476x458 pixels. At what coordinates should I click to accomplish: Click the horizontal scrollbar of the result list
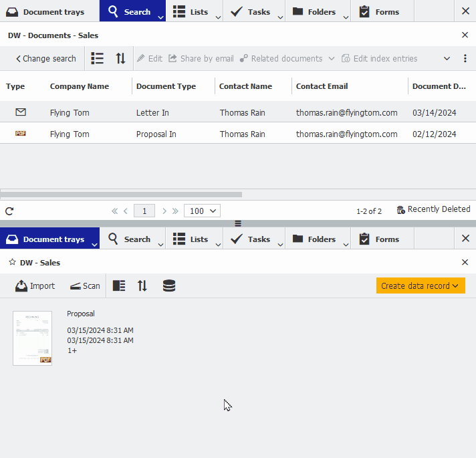(x=122, y=195)
